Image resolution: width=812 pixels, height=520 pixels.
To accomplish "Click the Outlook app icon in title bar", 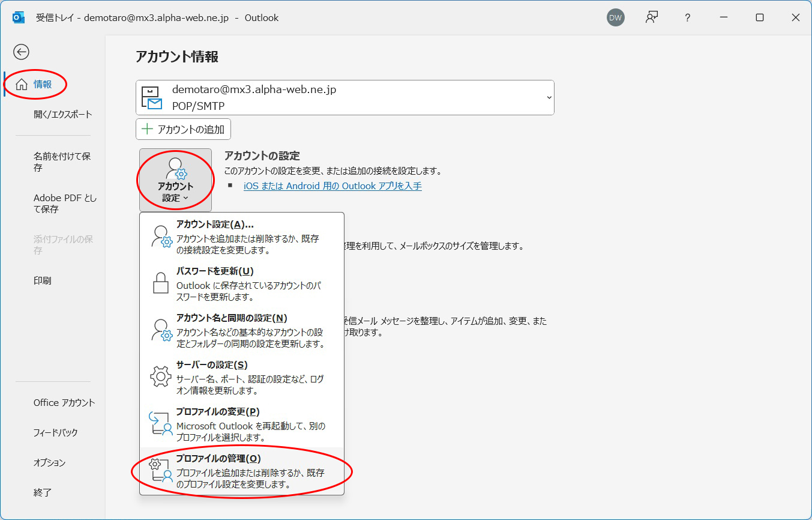I will click(19, 17).
